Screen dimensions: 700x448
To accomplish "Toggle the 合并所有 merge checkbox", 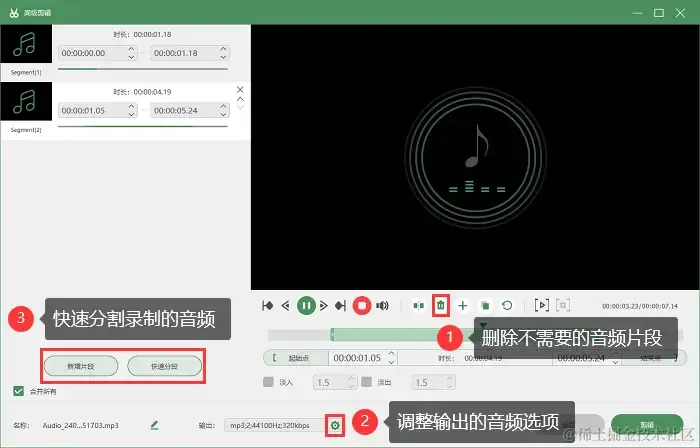I will click(18, 391).
